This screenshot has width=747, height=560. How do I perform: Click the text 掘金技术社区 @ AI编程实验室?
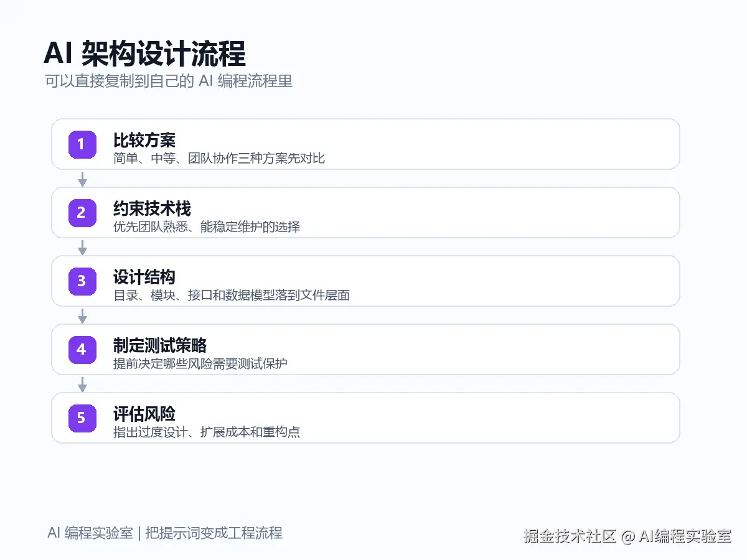click(627, 536)
